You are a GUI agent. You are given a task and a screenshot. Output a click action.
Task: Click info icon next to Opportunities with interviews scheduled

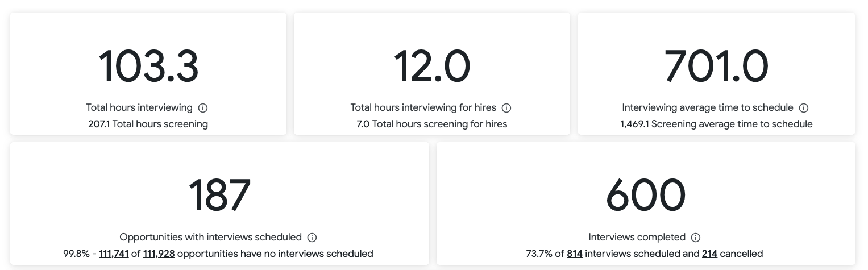pos(312,237)
